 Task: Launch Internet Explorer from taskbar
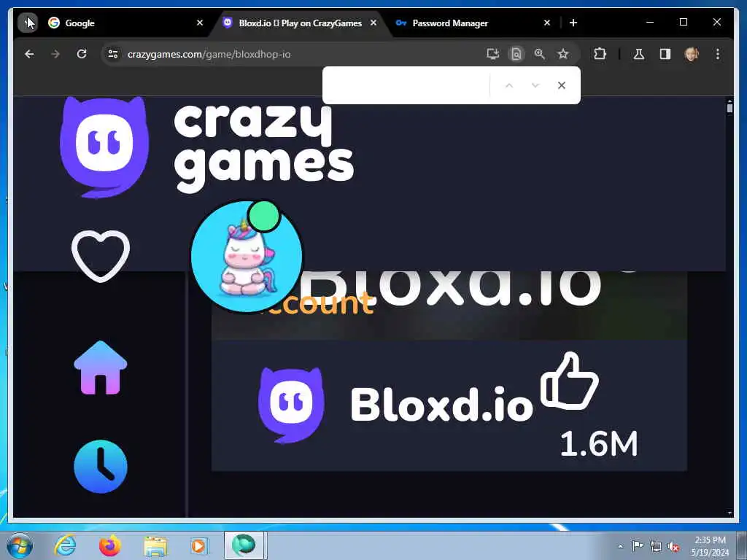(x=65, y=545)
